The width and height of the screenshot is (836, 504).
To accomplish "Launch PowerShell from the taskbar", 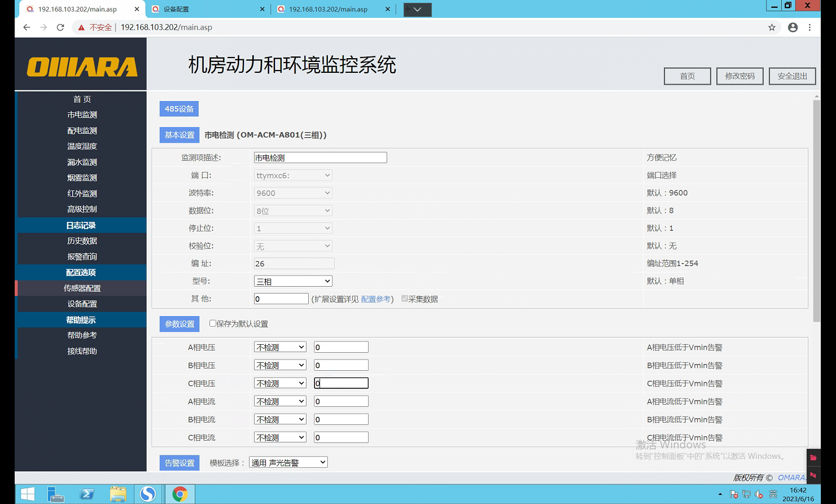I will 87,494.
